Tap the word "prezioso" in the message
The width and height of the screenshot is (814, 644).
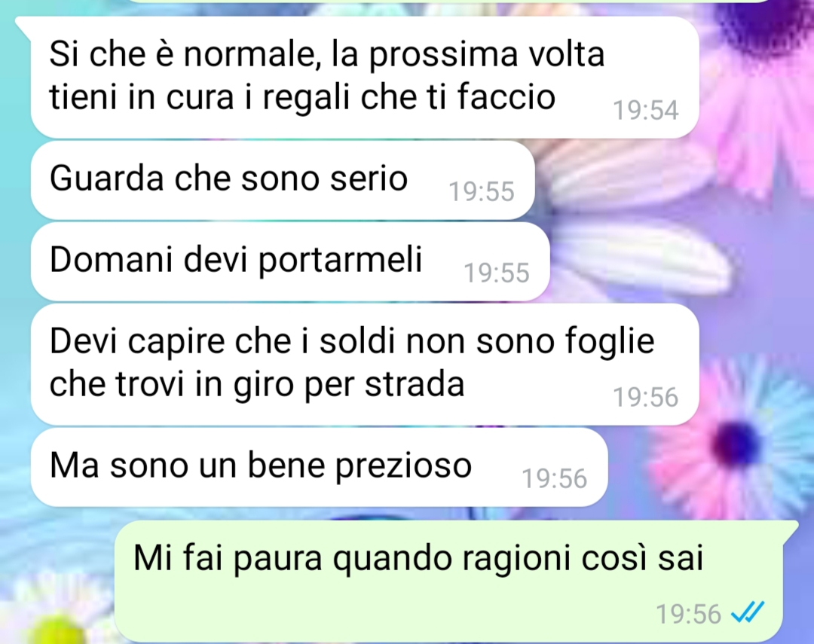click(402, 466)
